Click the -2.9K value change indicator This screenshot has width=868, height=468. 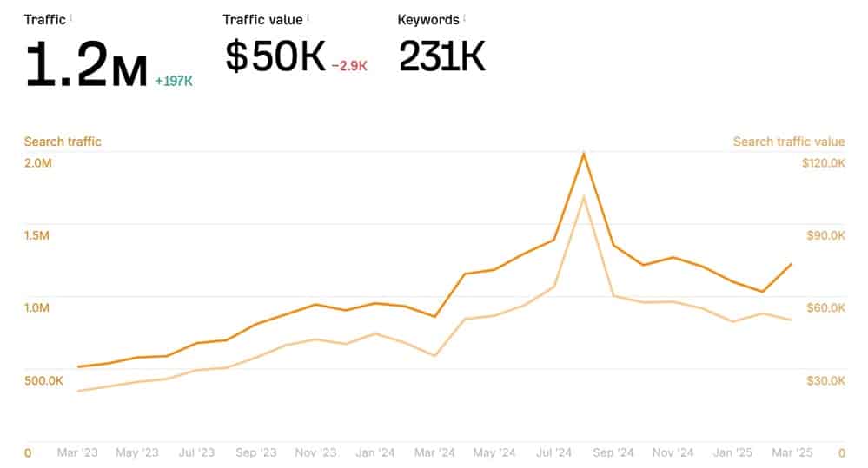349,66
